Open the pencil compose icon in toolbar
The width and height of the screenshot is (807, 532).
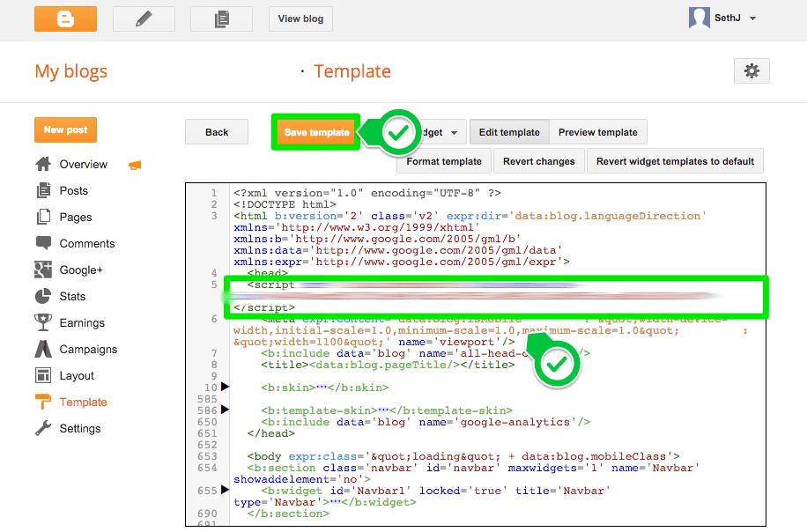pos(142,18)
